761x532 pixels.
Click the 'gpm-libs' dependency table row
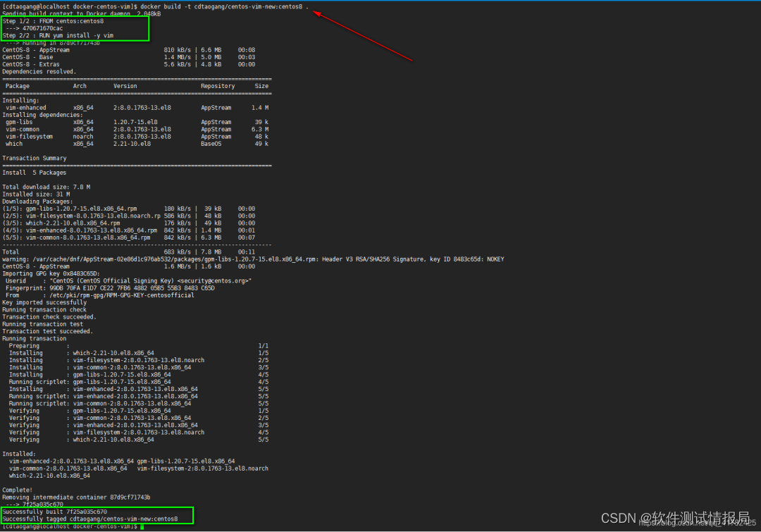click(137, 123)
